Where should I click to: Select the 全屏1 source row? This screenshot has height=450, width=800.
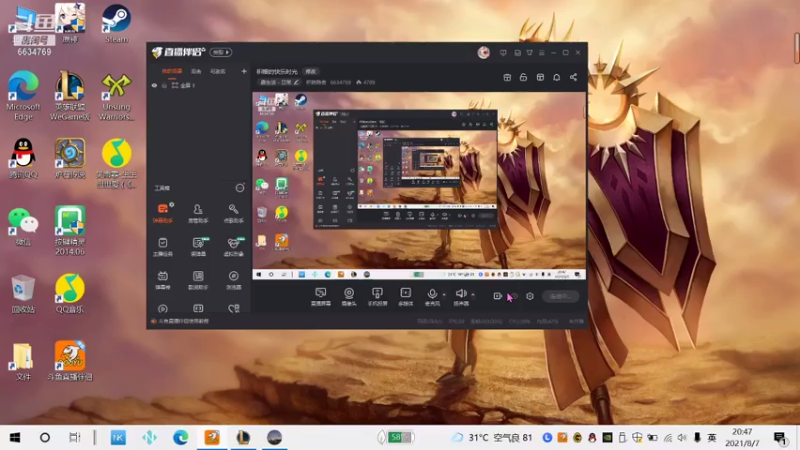(198, 86)
